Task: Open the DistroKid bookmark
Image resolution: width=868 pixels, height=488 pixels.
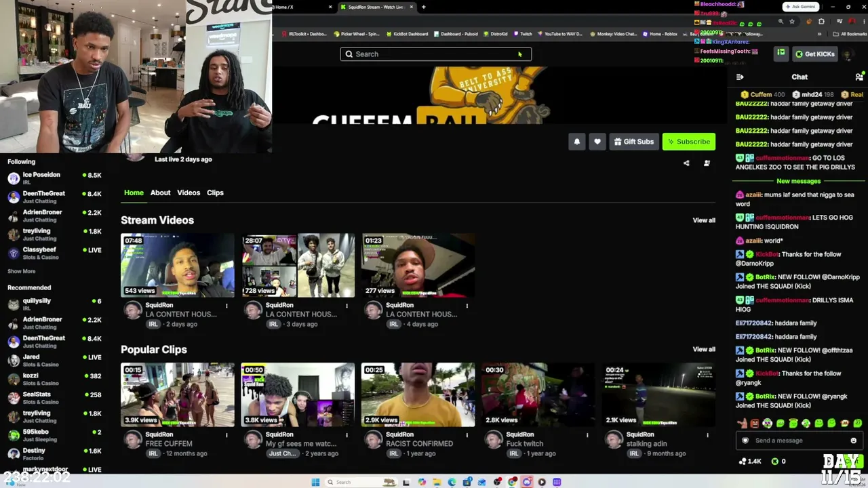Action: pos(496,34)
